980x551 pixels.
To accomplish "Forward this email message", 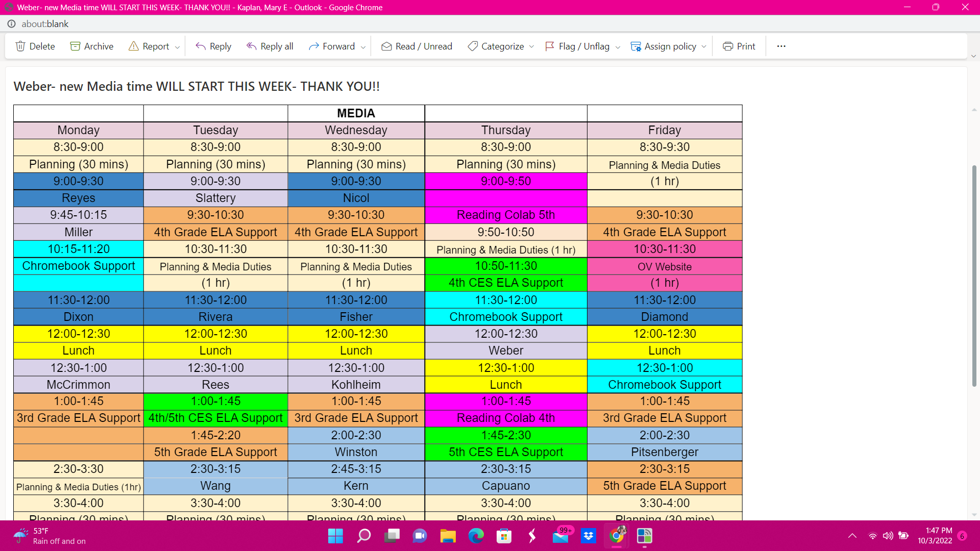I will click(x=332, y=46).
